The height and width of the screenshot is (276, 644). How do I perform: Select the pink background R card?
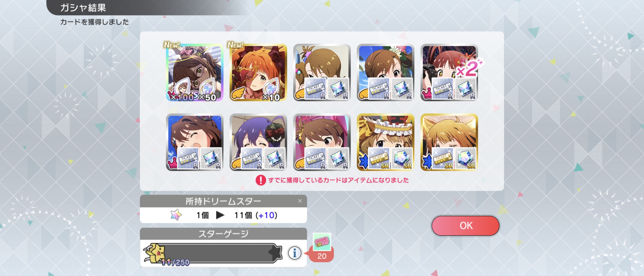point(322,142)
